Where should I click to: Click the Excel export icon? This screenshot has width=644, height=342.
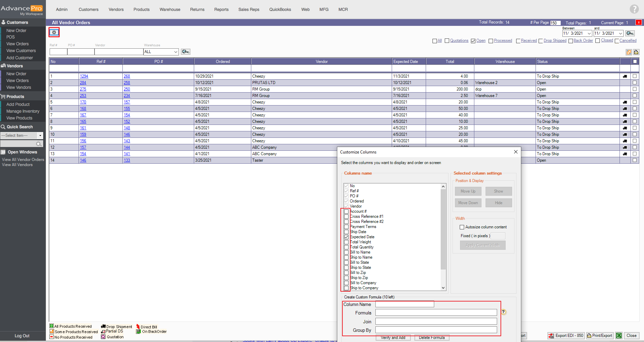[x=619, y=336]
